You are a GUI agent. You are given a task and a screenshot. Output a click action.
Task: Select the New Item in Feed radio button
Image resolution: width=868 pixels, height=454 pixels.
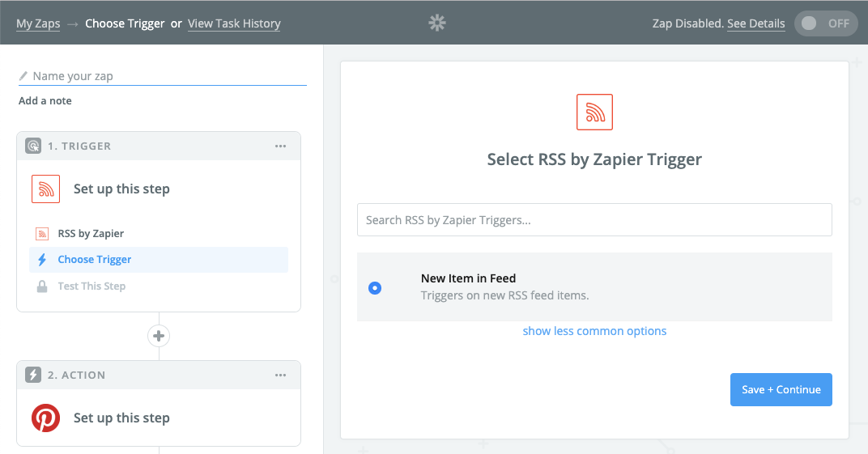(x=375, y=287)
